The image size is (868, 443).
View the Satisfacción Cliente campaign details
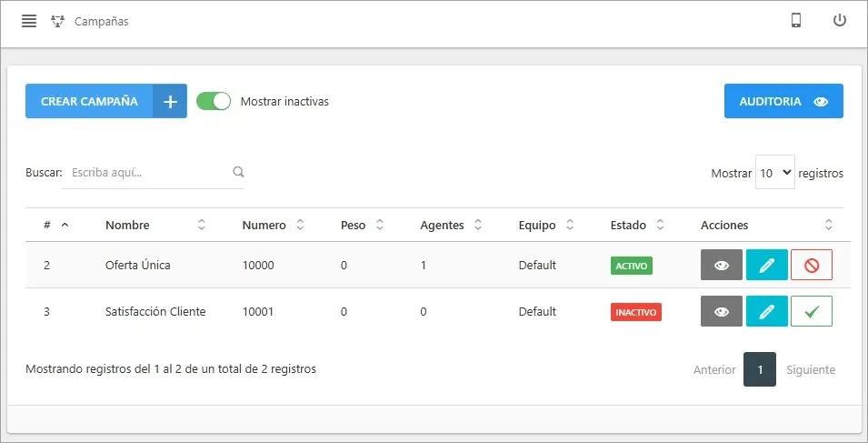tap(722, 311)
